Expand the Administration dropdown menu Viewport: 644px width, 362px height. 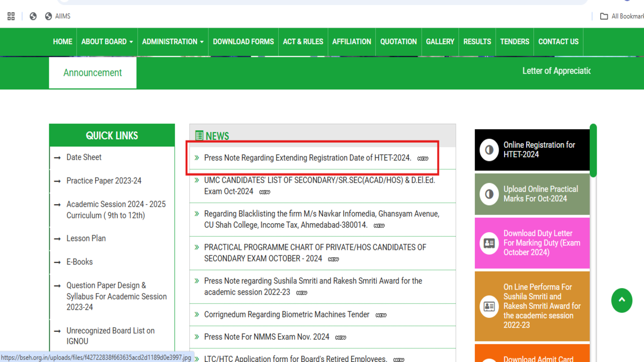click(x=173, y=42)
